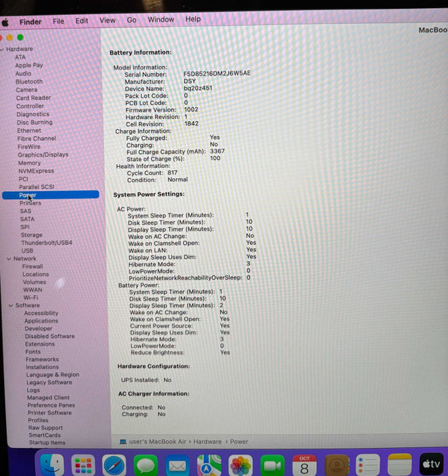Viewport: 448px width, 476px height.
Task: Collapse the Hardware section
Action: coord(2,49)
